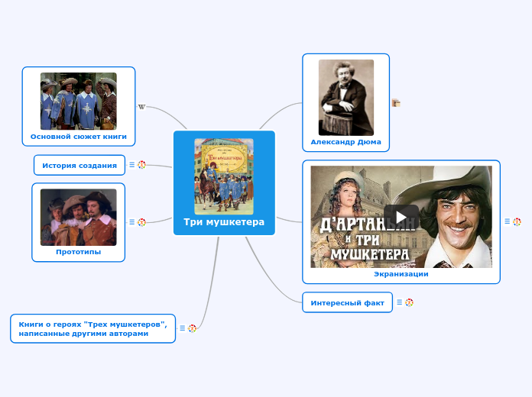532x397 pixels.
Task: Click colorful link icon beside Экранизации node
Action: tap(517, 221)
